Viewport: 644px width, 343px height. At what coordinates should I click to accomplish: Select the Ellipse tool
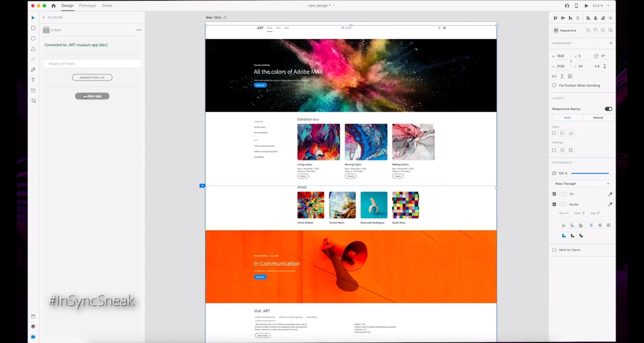[x=33, y=39]
